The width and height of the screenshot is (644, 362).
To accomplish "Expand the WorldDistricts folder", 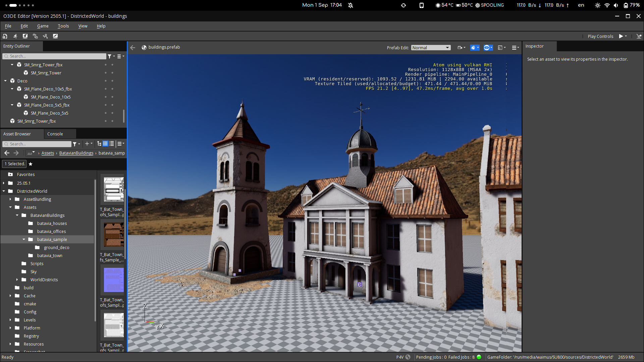I will (17, 280).
